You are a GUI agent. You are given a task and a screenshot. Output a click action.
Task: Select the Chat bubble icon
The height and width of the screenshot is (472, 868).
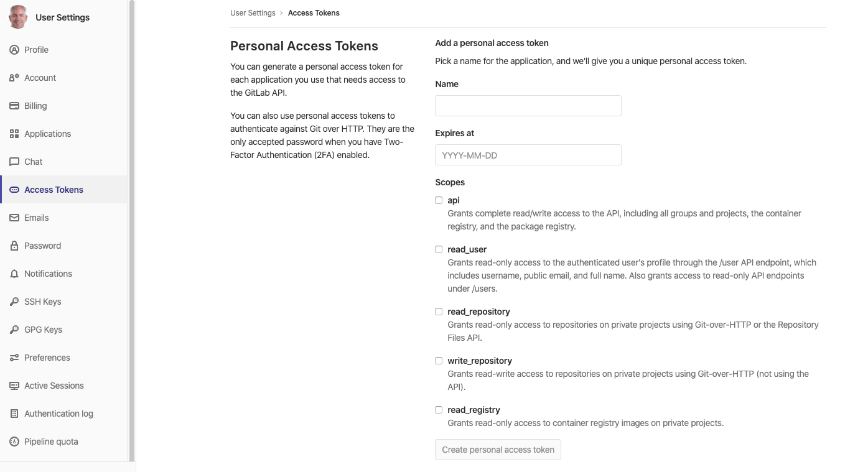tap(14, 162)
